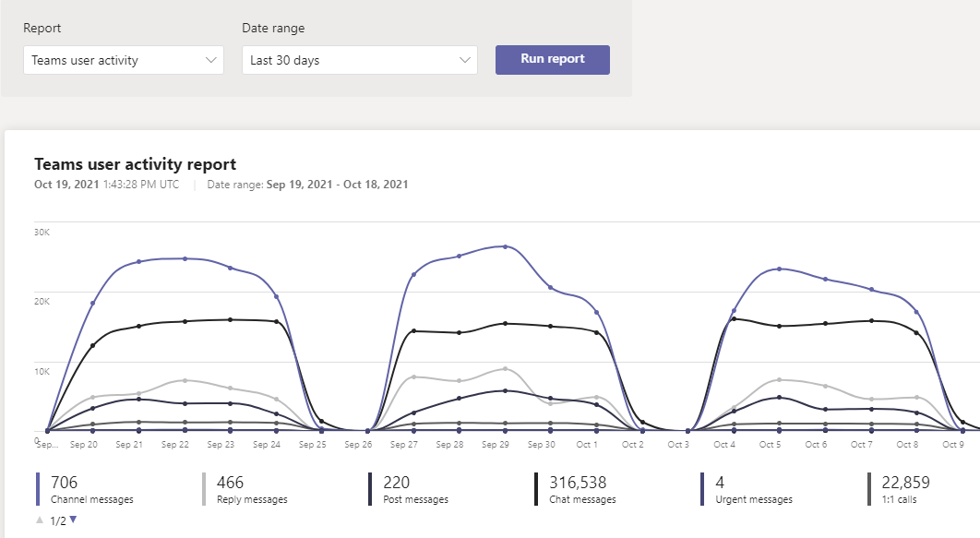Click the 'Sep 22' x-axis label
This screenshot has width=980, height=538.
click(175, 444)
